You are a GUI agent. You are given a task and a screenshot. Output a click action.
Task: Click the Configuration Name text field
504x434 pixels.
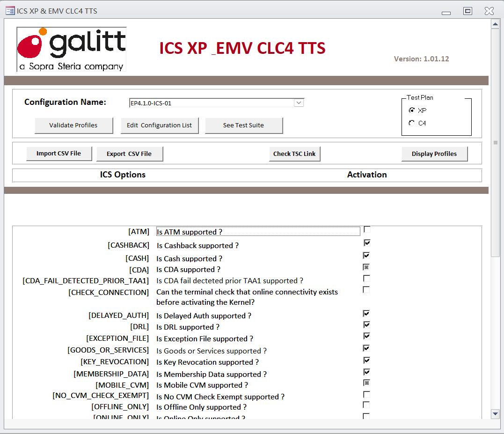coord(211,103)
